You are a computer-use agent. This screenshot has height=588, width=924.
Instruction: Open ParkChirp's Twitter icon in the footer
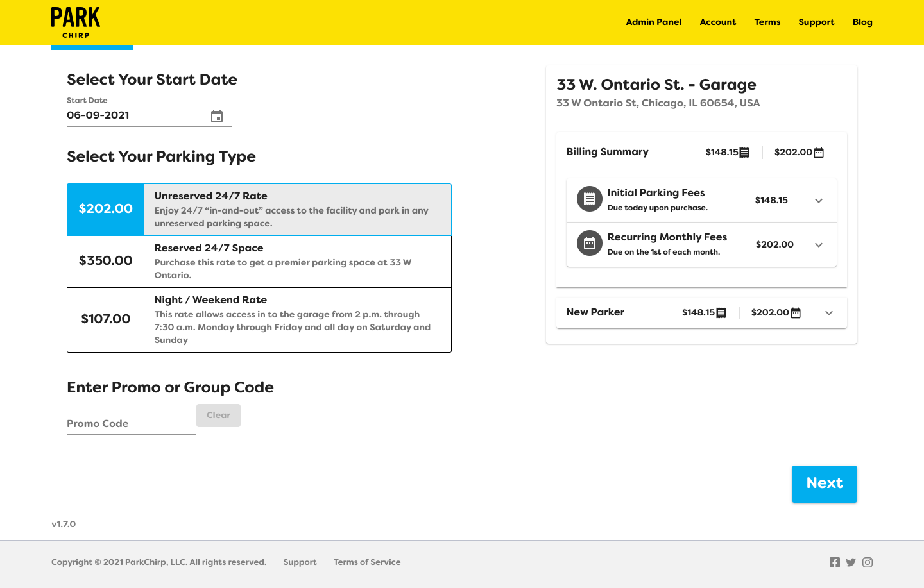pos(851,562)
